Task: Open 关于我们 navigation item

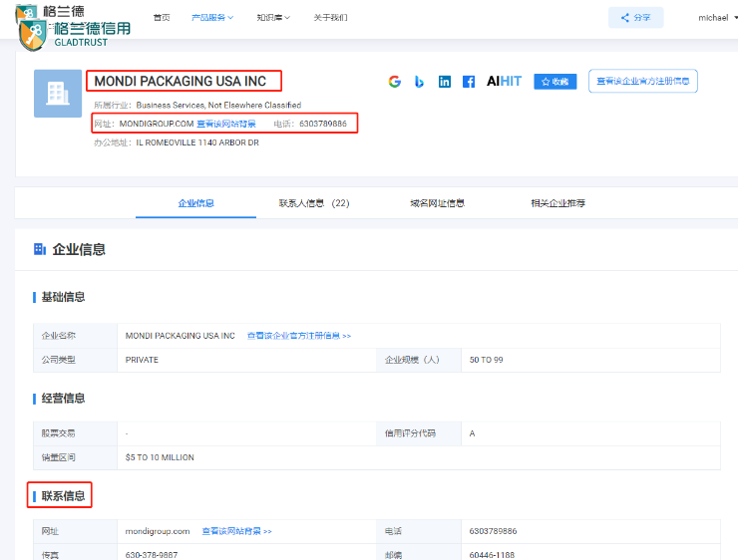Action: pos(330,17)
